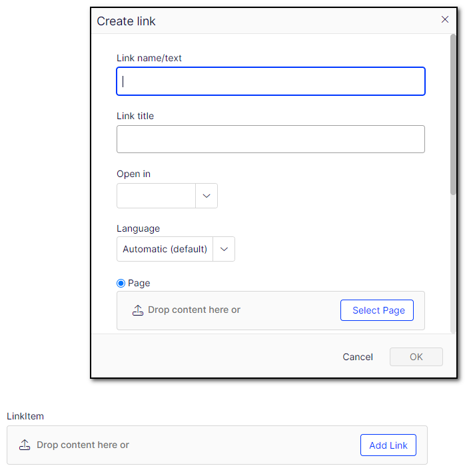465x476 pixels.
Task: Click the Page drop content area text
Action: tap(194, 310)
